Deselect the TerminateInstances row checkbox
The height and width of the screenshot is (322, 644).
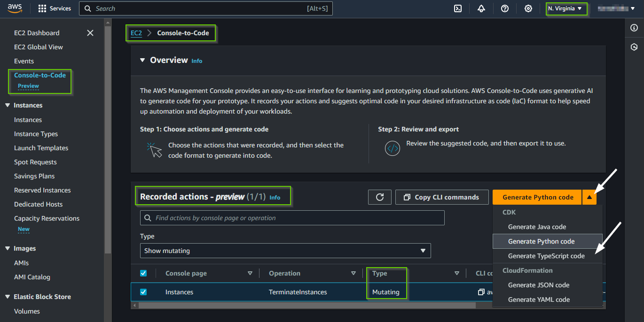click(143, 291)
